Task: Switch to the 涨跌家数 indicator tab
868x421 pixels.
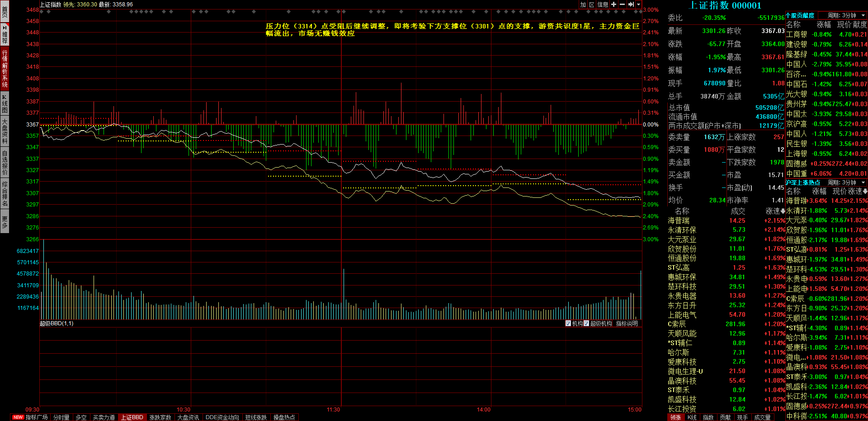Action: pos(160,417)
